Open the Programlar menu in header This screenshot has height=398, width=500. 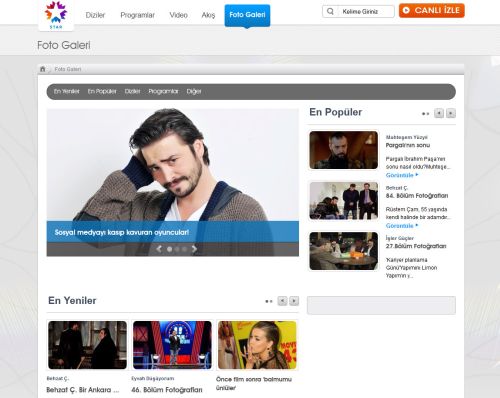click(137, 15)
